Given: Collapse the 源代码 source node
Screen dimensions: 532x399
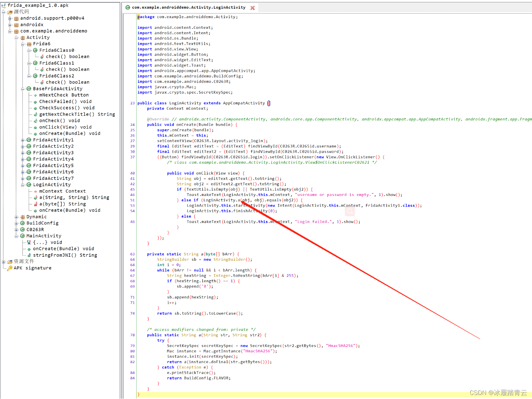Looking at the screenshot, I should 4,12.
